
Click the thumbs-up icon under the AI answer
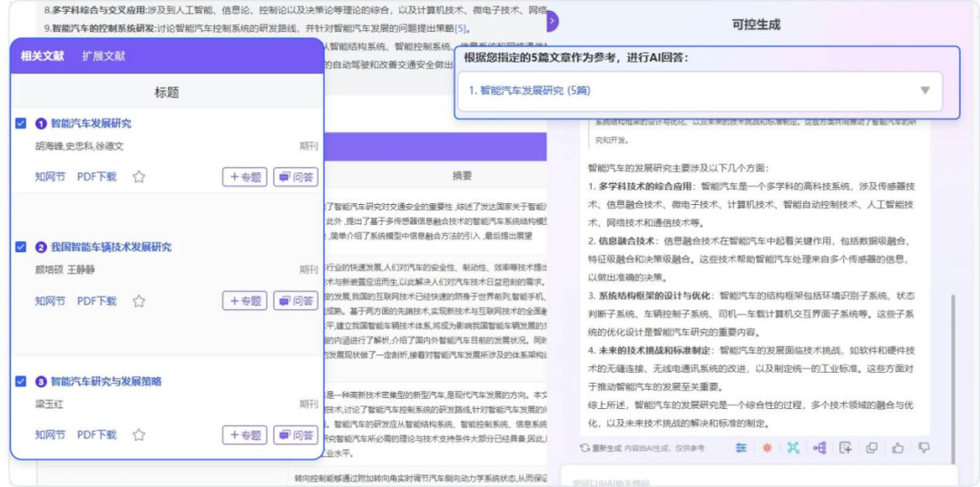click(x=898, y=447)
